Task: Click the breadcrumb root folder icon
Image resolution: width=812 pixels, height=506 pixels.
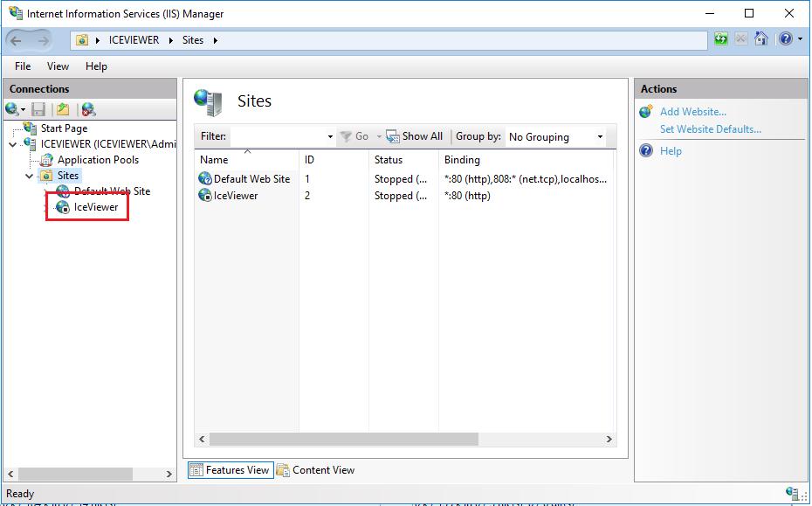Action: pyautogui.click(x=82, y=40)
